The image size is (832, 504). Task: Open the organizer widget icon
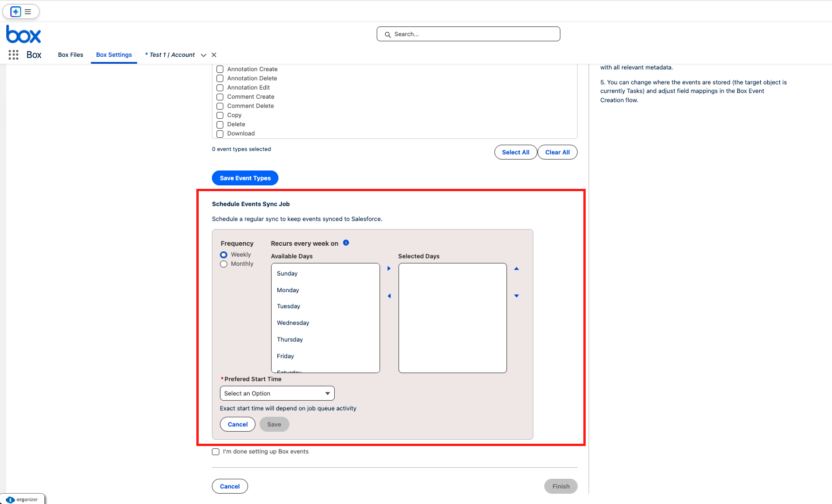[x=10, y=499]
